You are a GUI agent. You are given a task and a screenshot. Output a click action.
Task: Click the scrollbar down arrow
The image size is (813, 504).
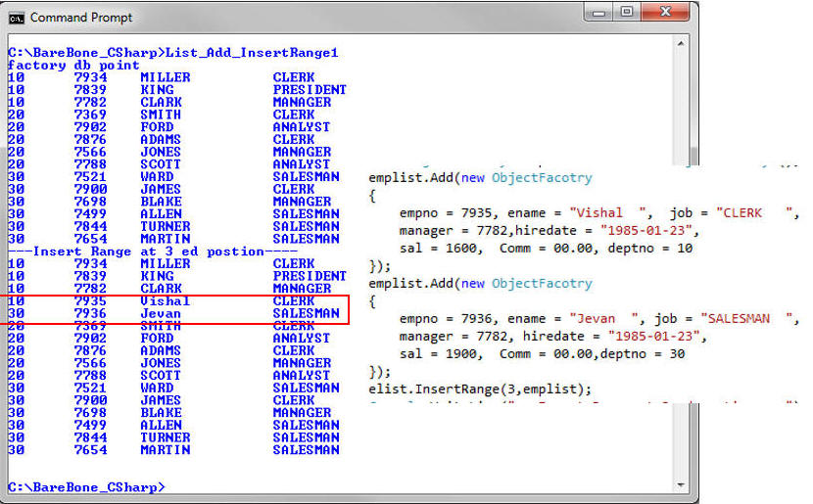point(682,484)
